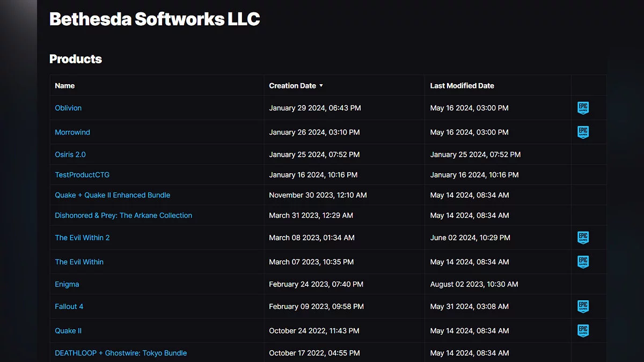Screen dimensions: 644x362
Task: Open the Morrowind product link
Action: click(x=72, y=132)
